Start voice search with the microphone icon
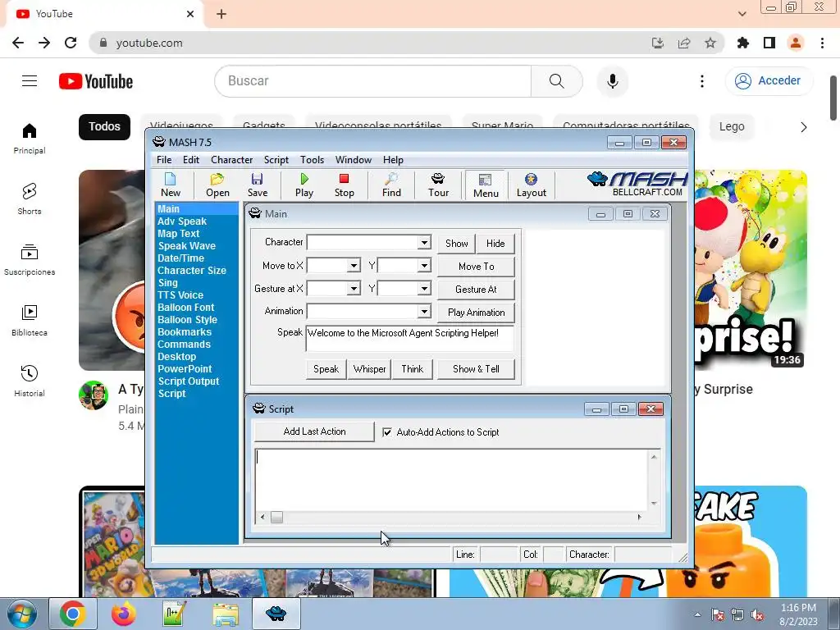Screen dimensions: 840x630 click(612, 81)
